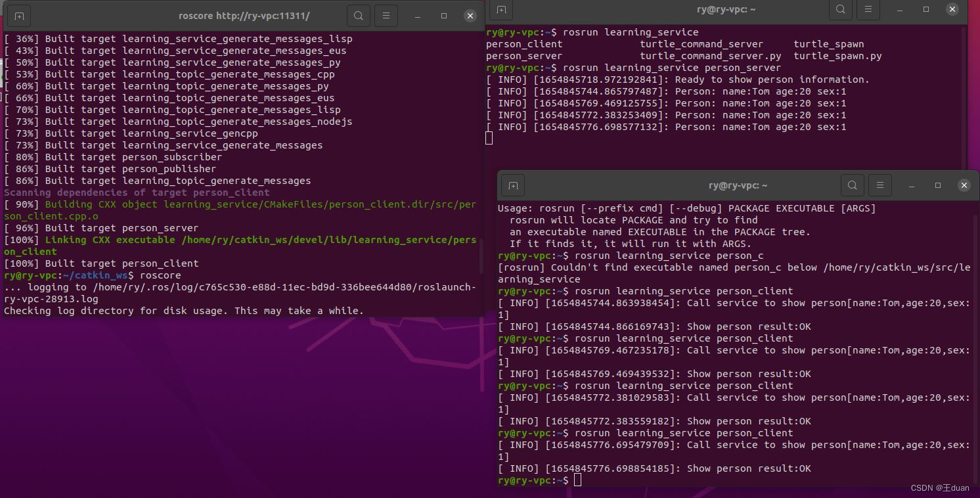Click 'turtle_command_server.py' in completion list
980x498 pixels.
(x=711, y=56)
